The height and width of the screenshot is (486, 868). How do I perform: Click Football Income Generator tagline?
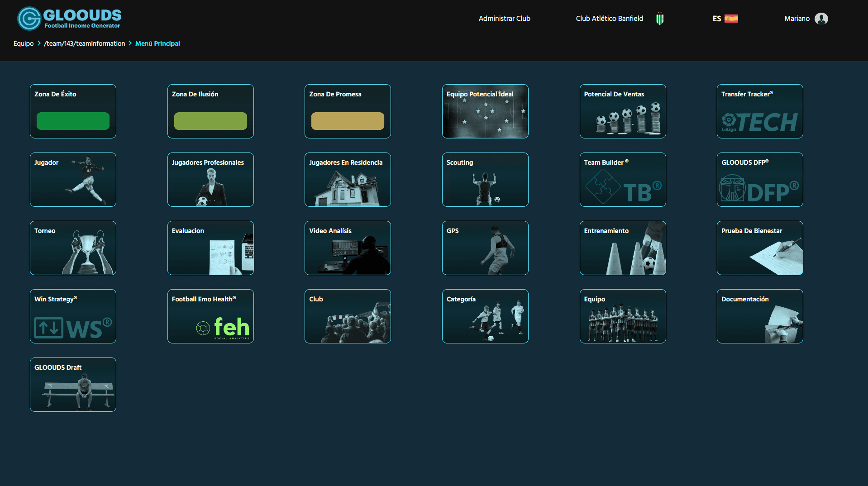pos(82,26)
